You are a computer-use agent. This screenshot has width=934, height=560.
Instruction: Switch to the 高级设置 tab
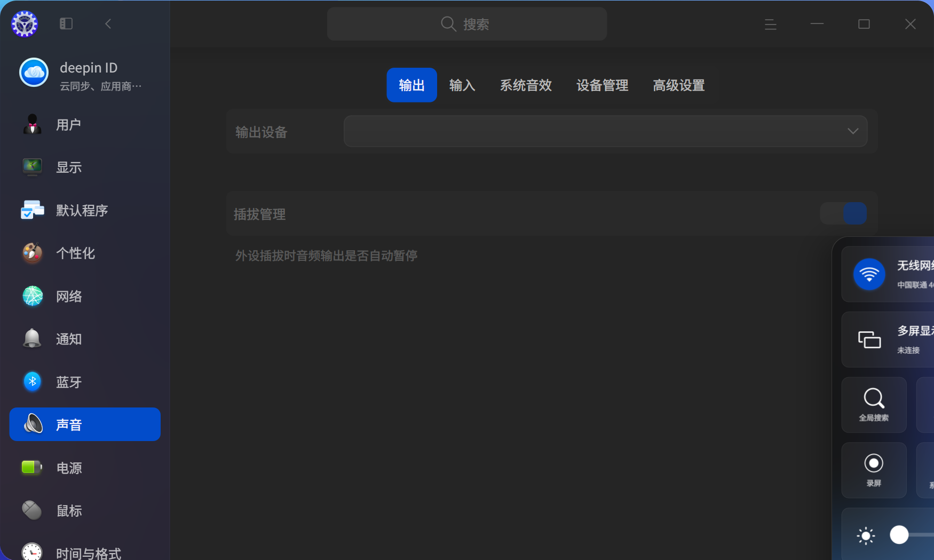(679, 85)
